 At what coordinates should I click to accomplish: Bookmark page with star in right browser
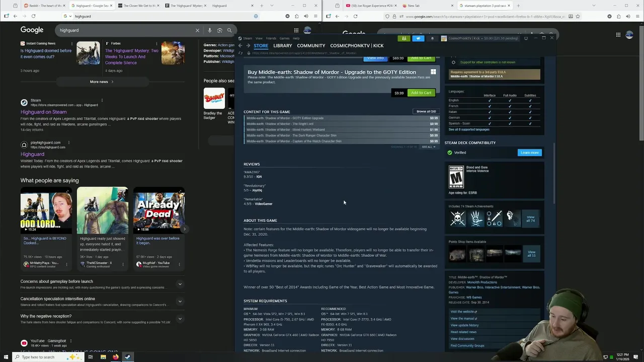(578, 16)
